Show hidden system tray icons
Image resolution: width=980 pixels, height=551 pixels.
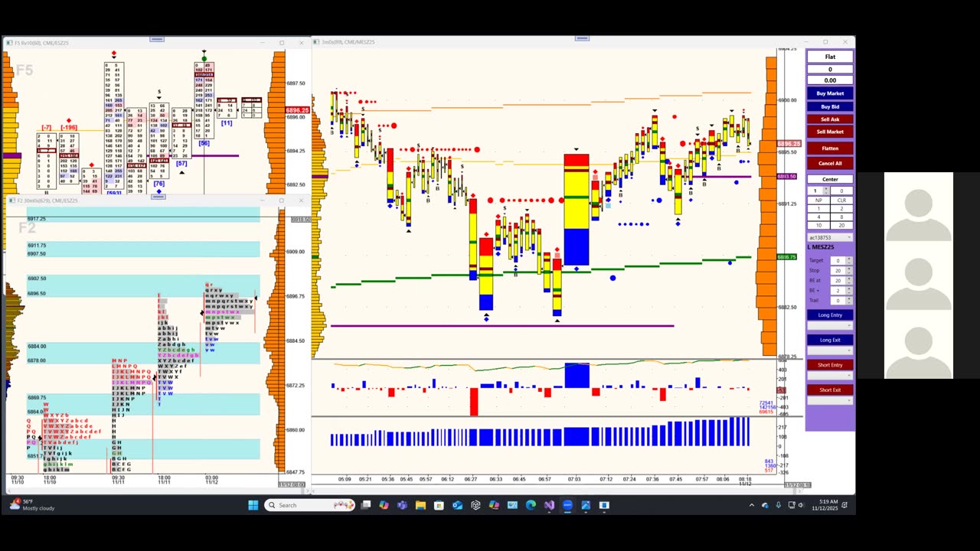(751, 505)
